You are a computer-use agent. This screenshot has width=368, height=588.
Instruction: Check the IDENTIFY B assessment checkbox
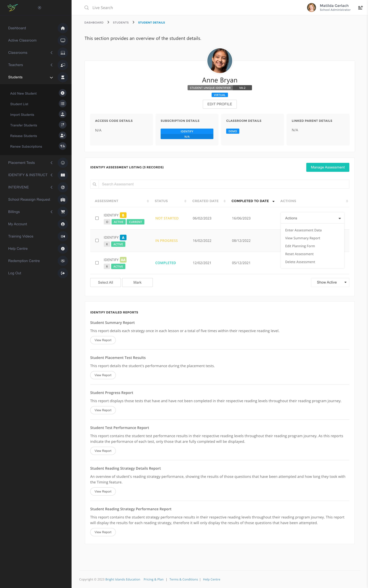(97, 218)
